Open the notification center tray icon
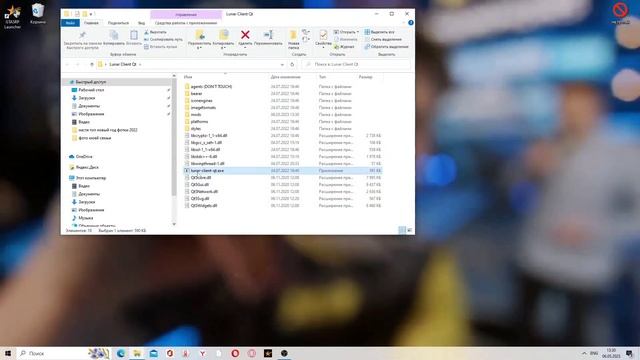The width and height of the screenshot is (640, 360). 629,353
